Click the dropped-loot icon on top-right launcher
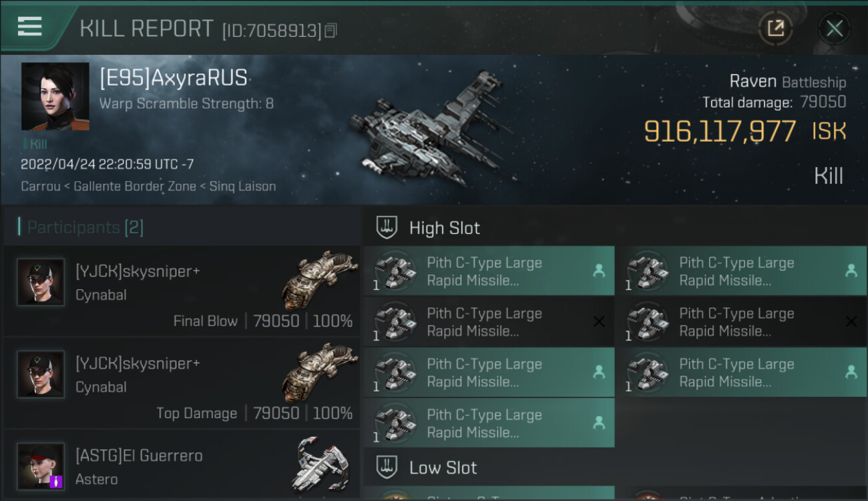868x501 pixels. click(851, 271)
